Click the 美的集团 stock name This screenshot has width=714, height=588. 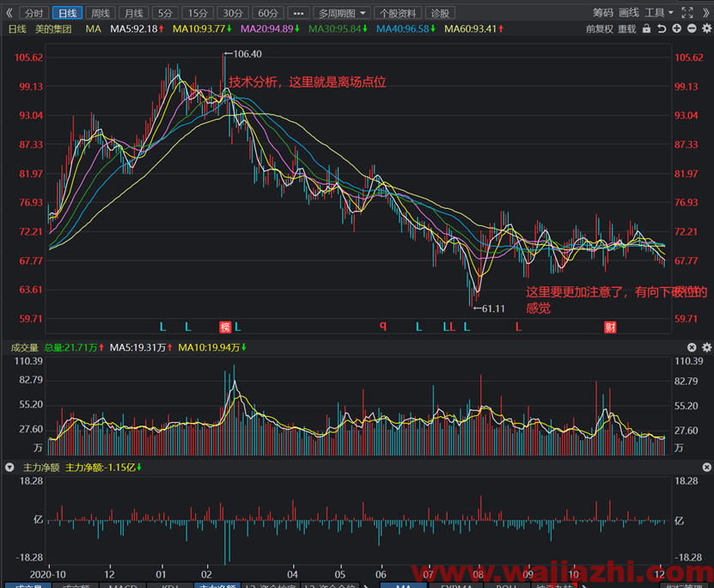coord(53,29)
